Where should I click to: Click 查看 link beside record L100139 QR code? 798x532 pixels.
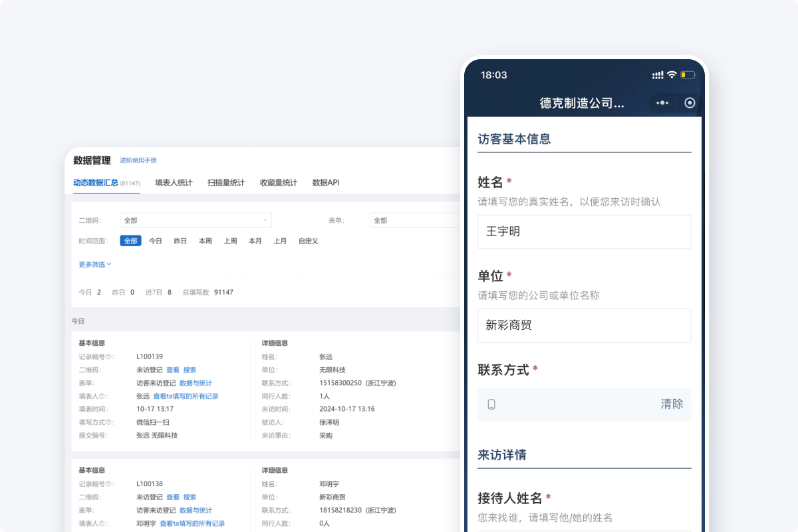(x=173, y=370)
